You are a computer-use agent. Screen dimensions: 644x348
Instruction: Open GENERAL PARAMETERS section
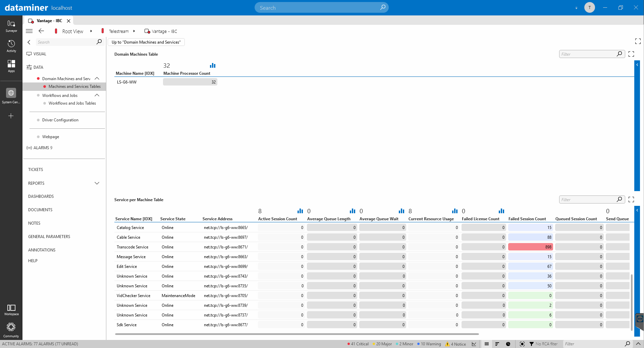(x=49, y=237)
